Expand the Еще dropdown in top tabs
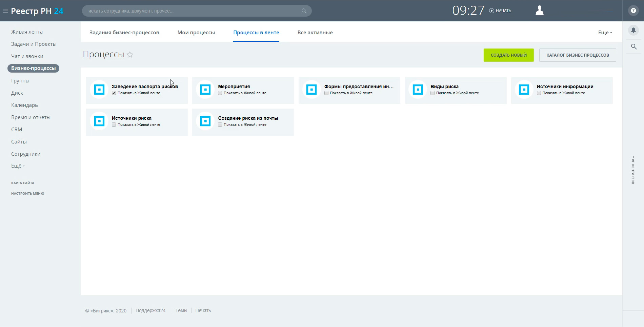The image size is (644, 327). [x=605, y=33]
